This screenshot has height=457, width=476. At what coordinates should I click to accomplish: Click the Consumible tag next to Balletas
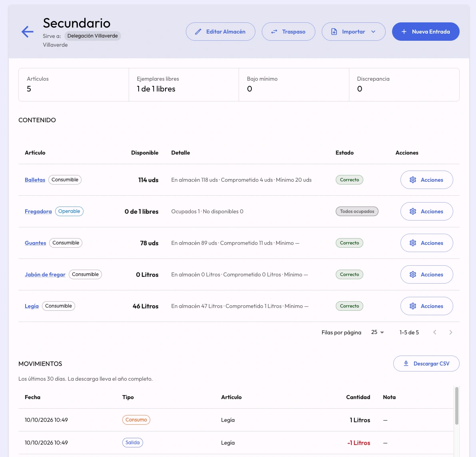tap(65, 180)
